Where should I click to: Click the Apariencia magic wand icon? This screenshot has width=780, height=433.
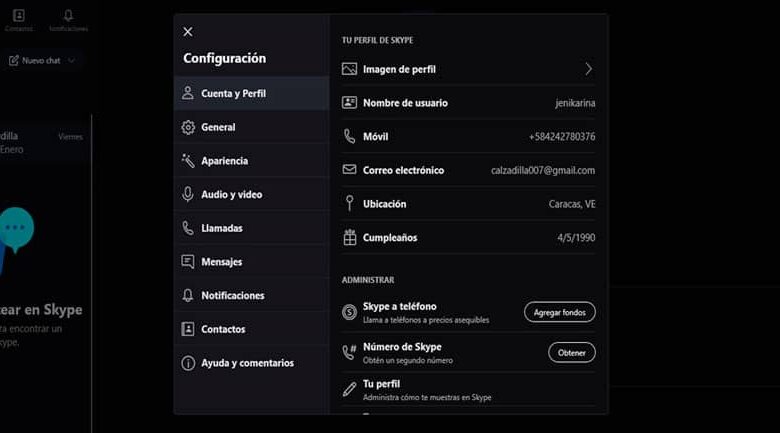click(x=188, y=161)
